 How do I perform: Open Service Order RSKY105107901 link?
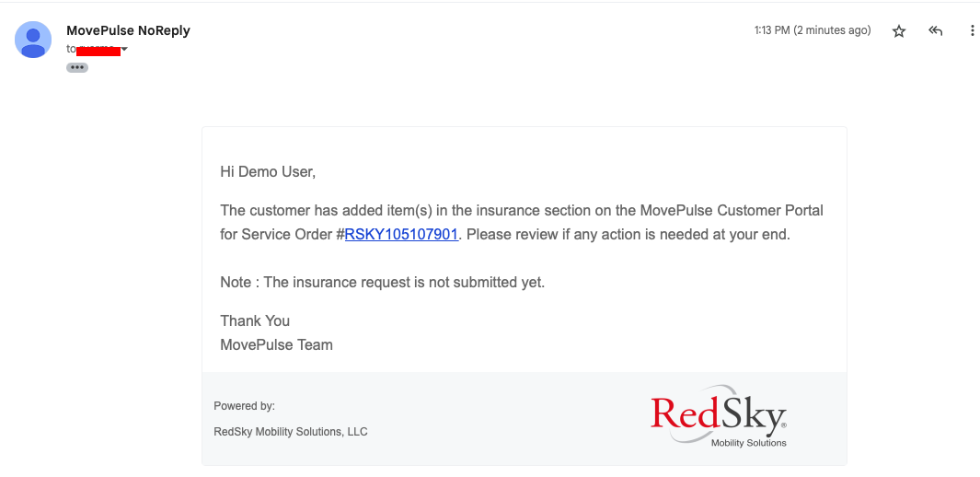(401, 235)
